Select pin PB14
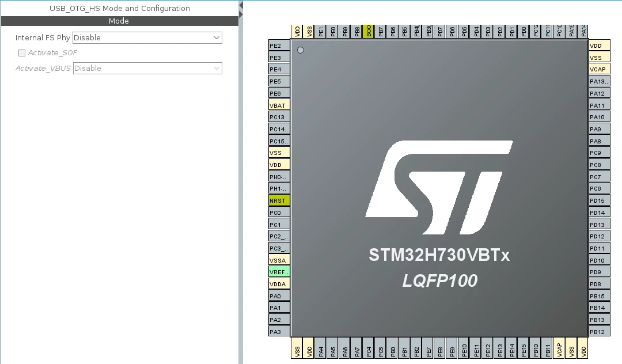622x364 pixels. point(600,308)
